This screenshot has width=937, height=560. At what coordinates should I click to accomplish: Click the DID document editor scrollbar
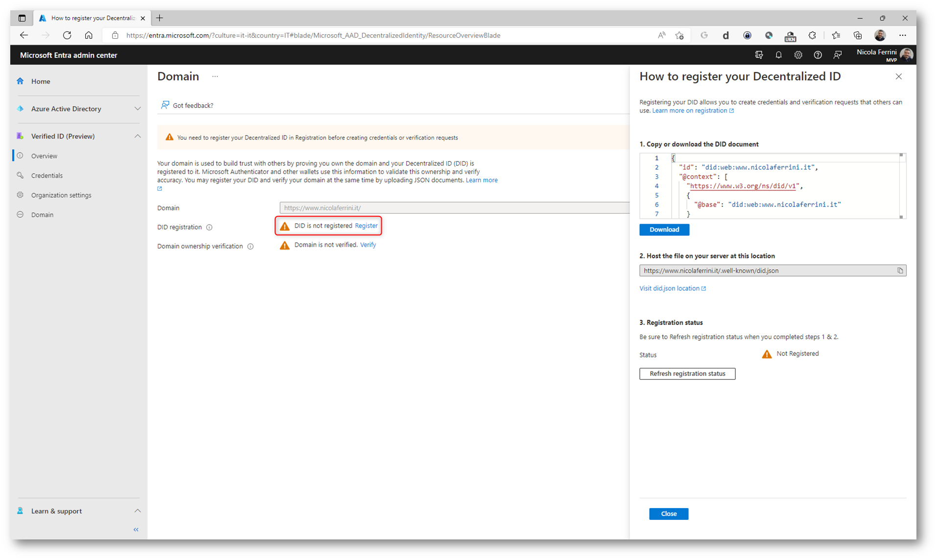[901, 186]
